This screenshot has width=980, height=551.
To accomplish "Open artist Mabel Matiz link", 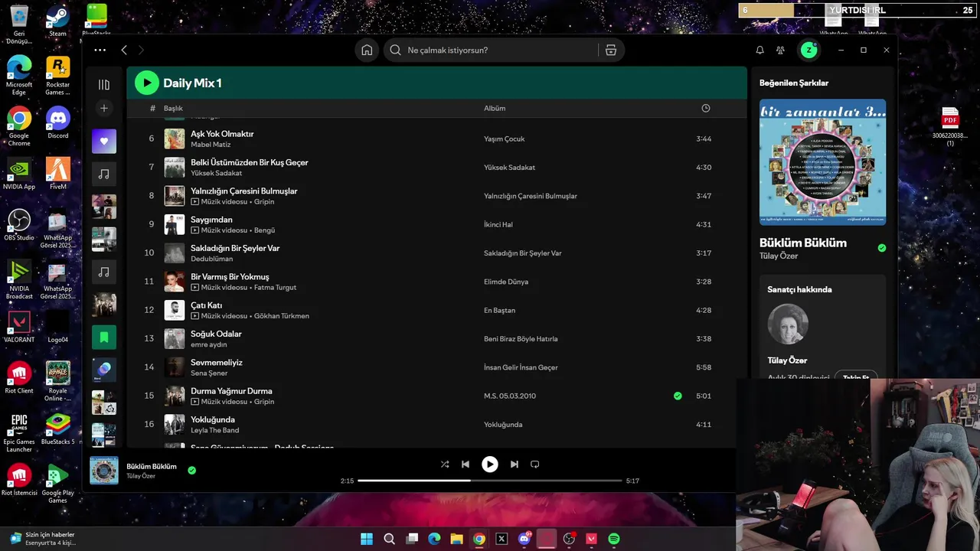I will tap(211, 144).
